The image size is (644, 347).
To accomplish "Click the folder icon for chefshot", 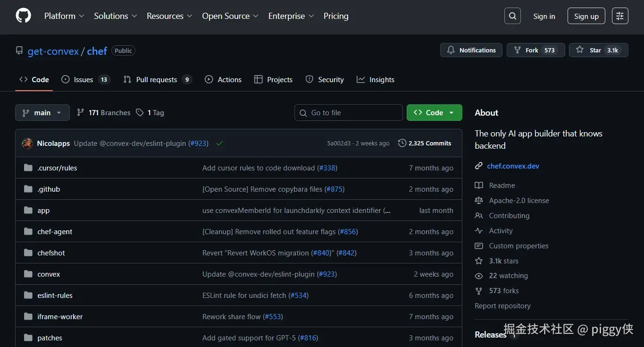I will click(28, 253).
